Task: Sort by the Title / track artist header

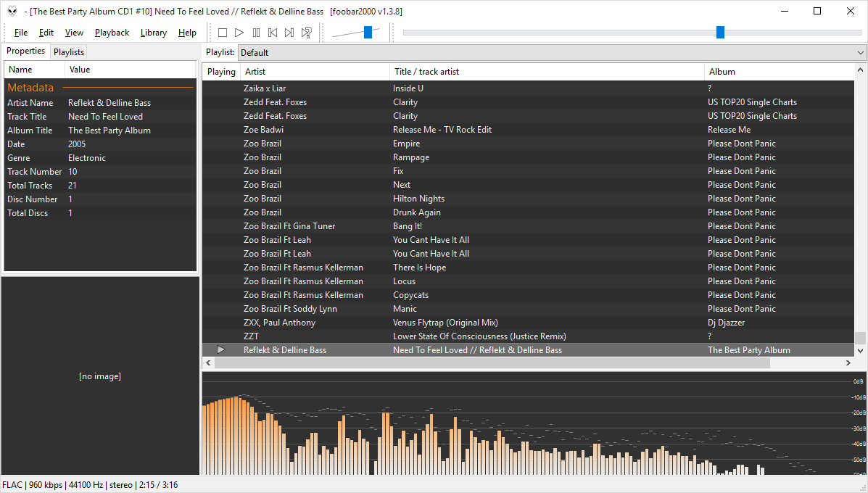Action: pyautogui.click(x=547, y=72)
